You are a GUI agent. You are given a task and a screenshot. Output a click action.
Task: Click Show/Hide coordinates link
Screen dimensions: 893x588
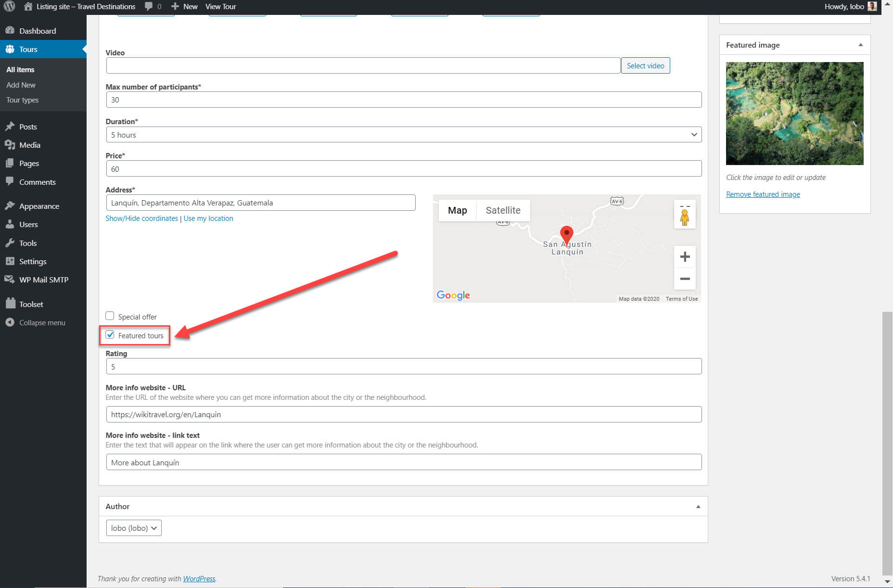click(141, 218)
